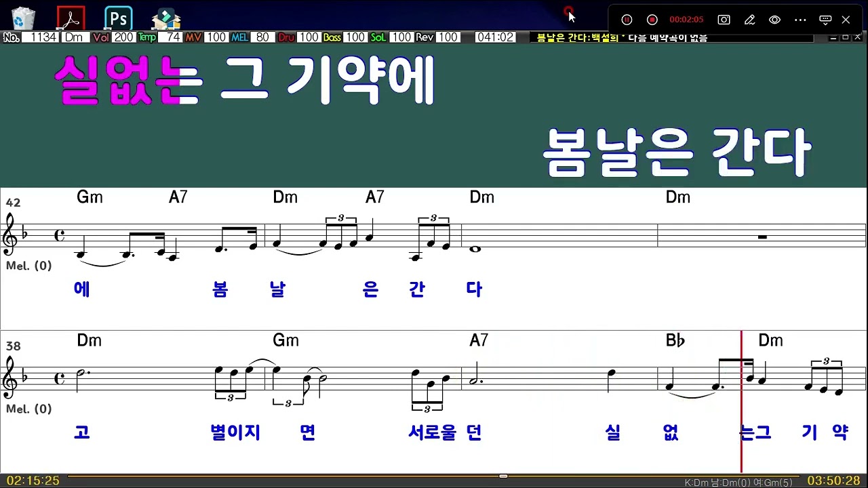Pause the screen recording
The image size is (868, 488).
point(627,20)
